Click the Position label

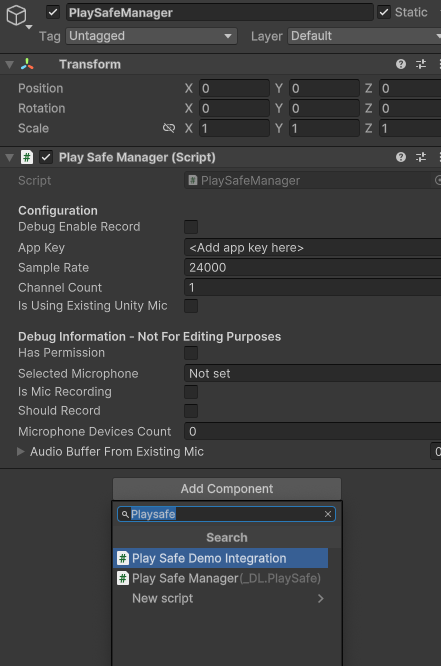click(x=40, y=88)
